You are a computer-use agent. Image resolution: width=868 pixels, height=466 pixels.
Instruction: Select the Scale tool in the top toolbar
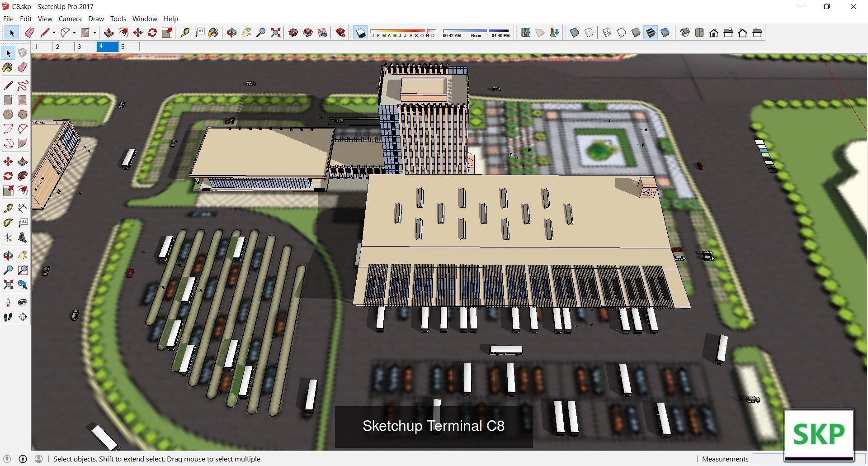point(167,33)
